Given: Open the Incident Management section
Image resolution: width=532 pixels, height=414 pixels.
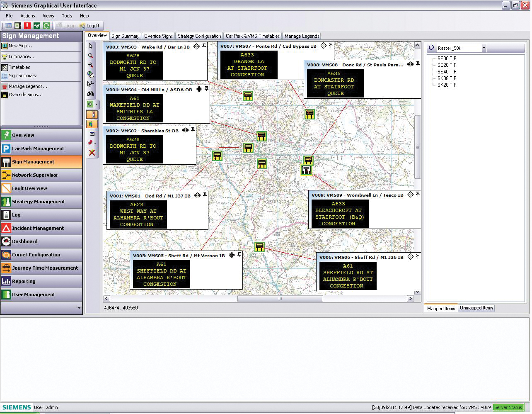Looking at the screenshot, I should (x=41, y=228).
